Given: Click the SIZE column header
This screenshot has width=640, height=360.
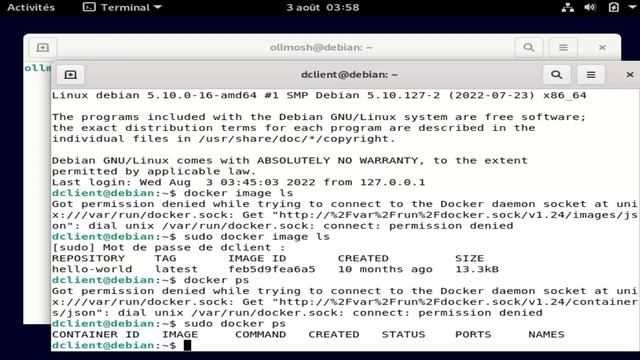Looking at the screenshot, I should click(x=469, y=258).
